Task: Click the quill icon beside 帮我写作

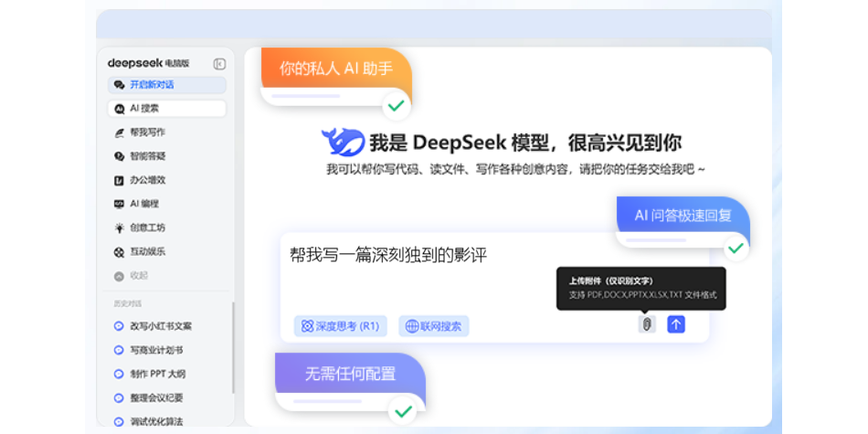Action: pyautogui.click(x=119, y=132)
